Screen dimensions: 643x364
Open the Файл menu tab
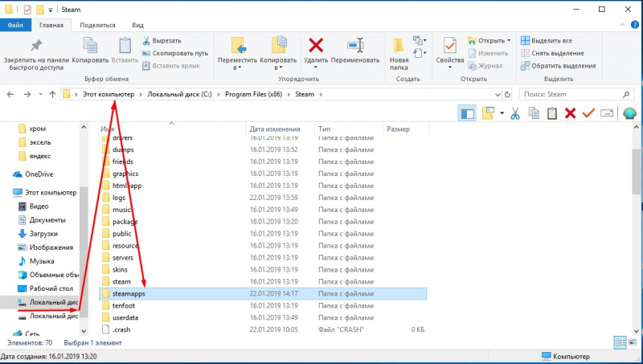point(15,25)
